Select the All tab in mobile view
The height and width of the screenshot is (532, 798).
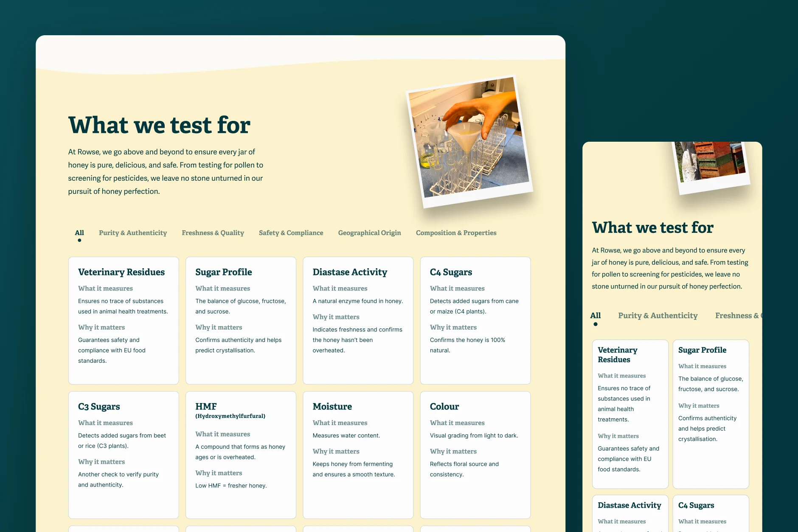point(596,316)
